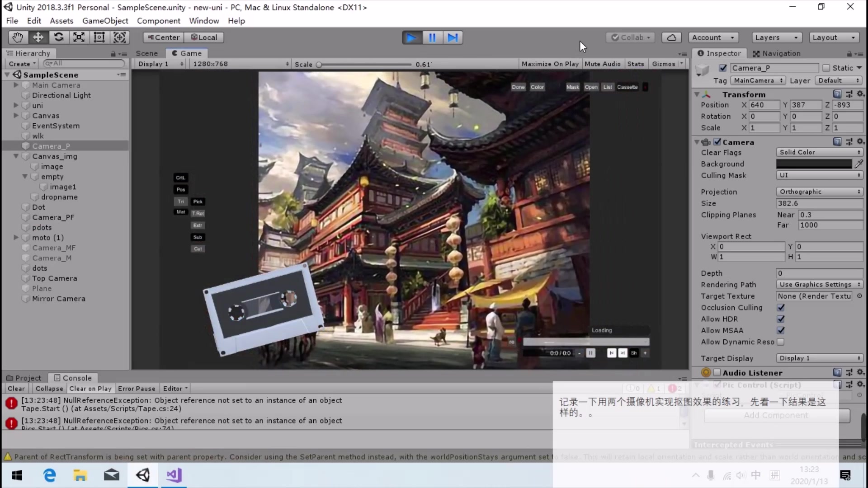Open the Projection dropdown
Image resolution: width=868 pixels, height=488 pixels.
(819, 192)
